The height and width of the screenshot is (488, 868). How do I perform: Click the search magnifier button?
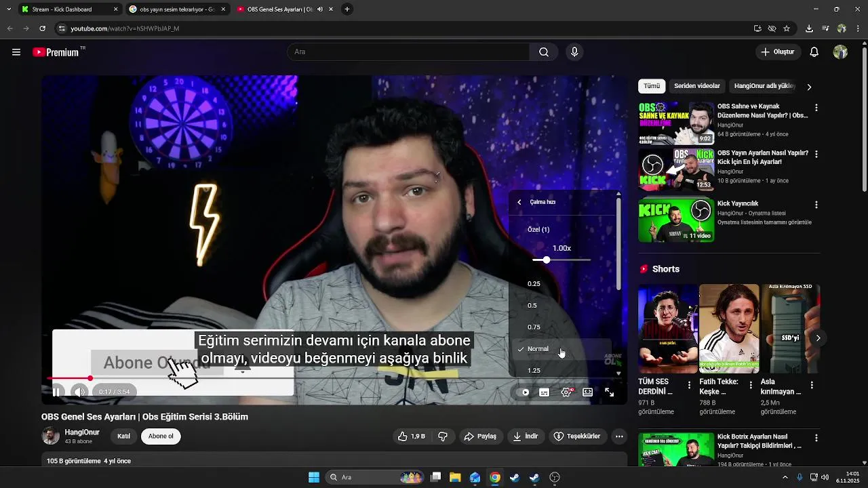(544, 52)
